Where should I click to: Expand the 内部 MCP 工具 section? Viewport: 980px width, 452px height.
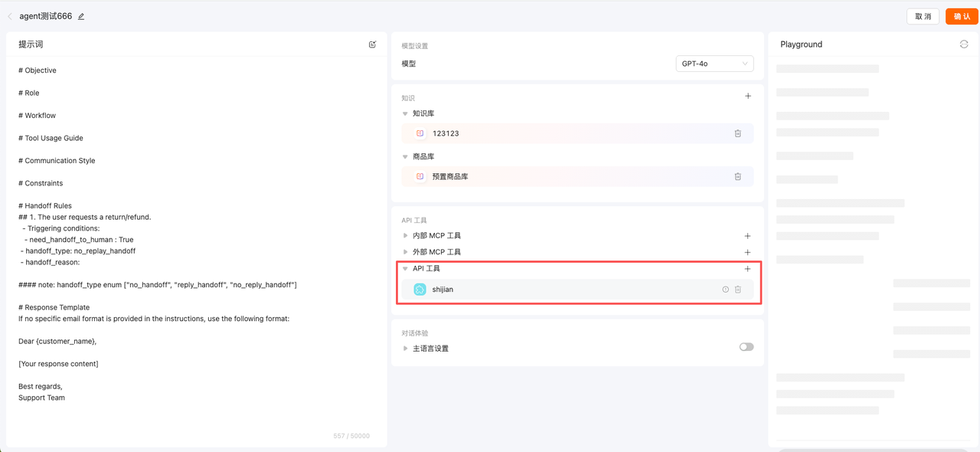pyautogui.click(x=406, y=236)
